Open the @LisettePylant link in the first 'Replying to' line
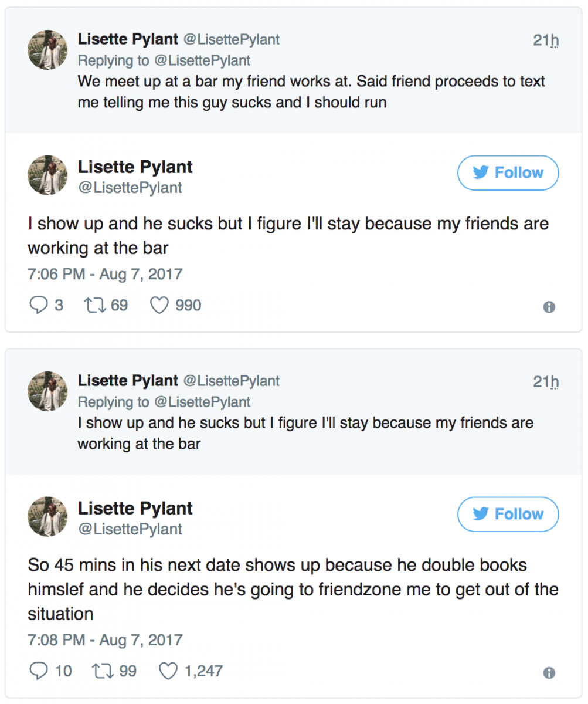 point(202,60)
